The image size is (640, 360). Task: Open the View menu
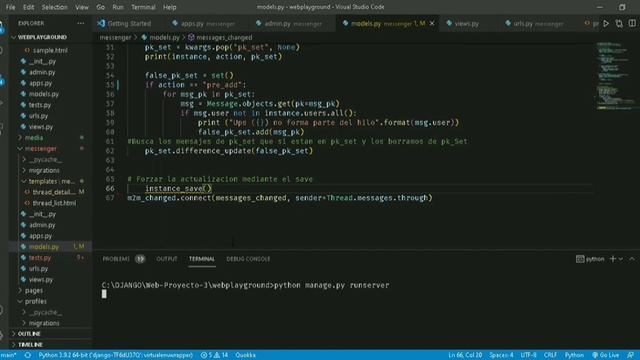82,7
